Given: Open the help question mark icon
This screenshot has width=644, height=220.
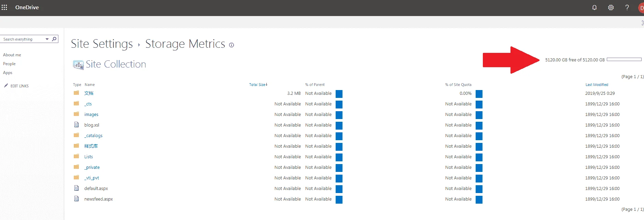Looking at the screenshot, I should coord(627,8).
